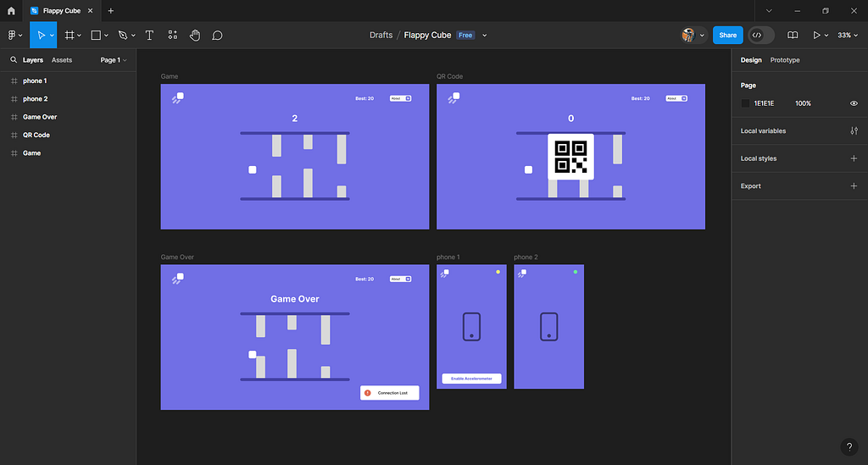Open window tab list chevron
868x465 pixels.
pyautogui.click(x=769, y=10)
